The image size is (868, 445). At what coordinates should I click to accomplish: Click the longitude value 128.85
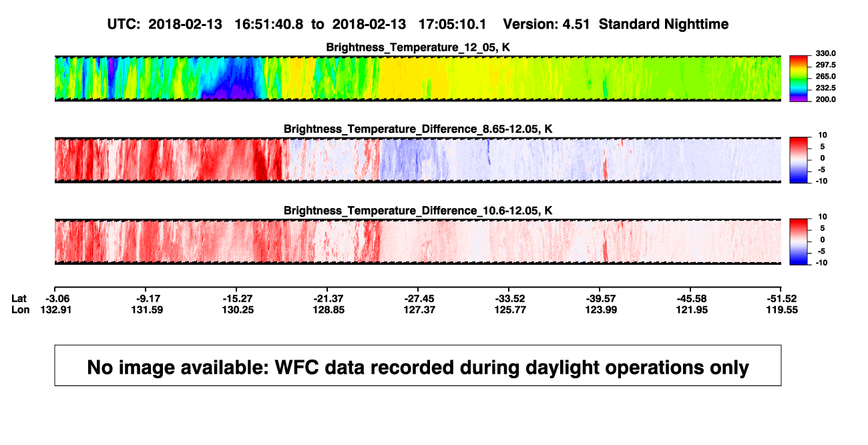[x=327, y=310]
